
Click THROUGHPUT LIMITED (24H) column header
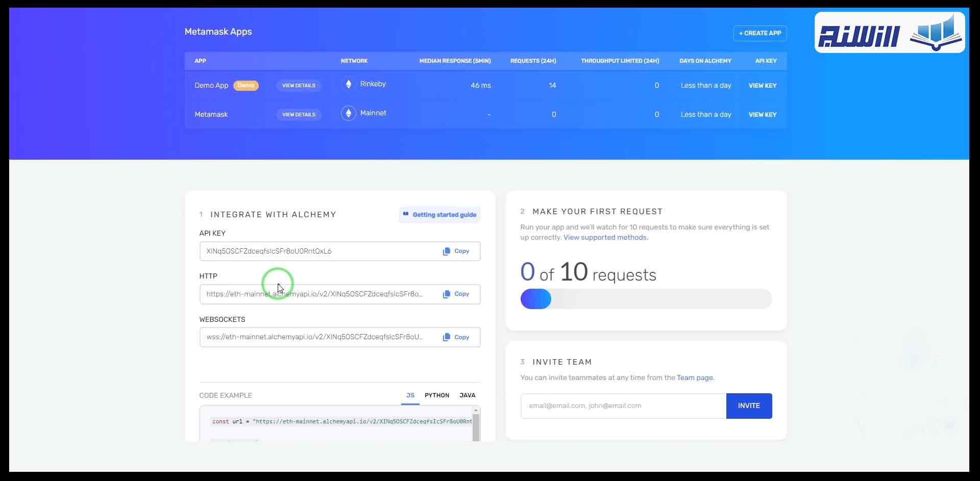coord(620,61)
